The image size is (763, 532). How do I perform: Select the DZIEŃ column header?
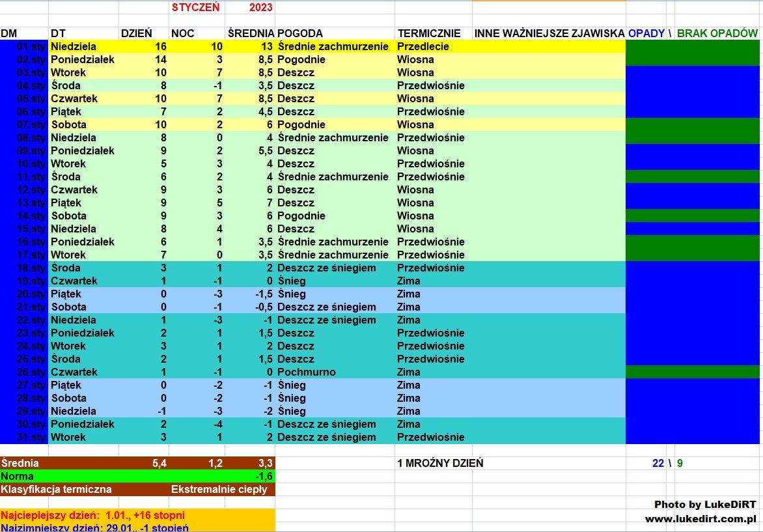(x=136, y=33)
